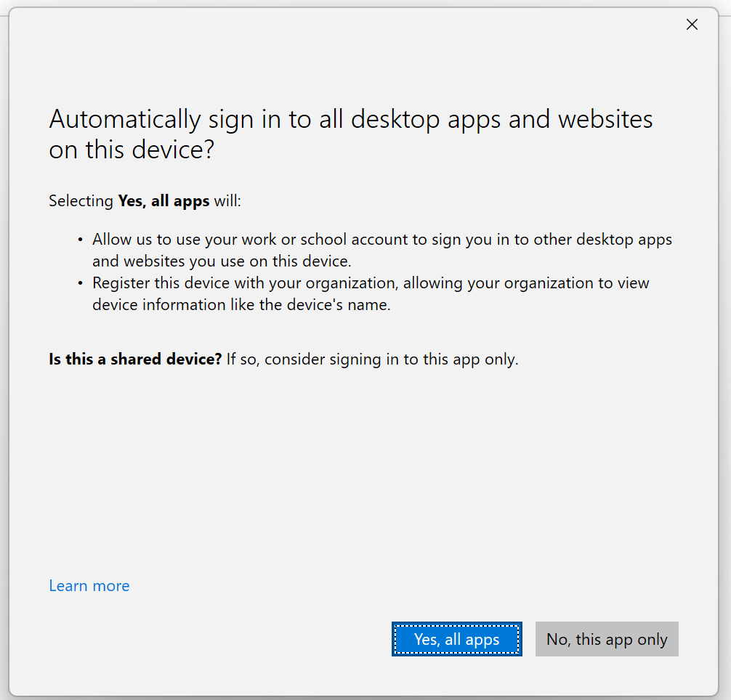731x700 pixels.
Task: Click bold "Is this a shared device?" text
Action: point(135,359)
